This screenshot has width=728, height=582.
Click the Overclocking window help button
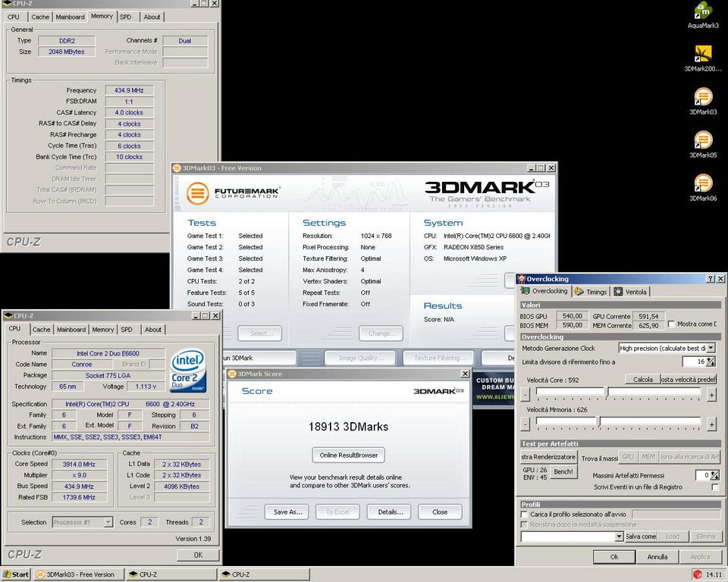pyautogui.click(x=711, y=279)
